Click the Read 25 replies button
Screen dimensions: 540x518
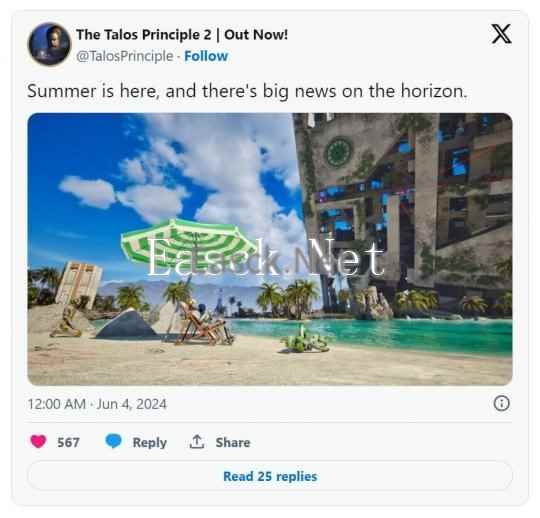(270, 476)
